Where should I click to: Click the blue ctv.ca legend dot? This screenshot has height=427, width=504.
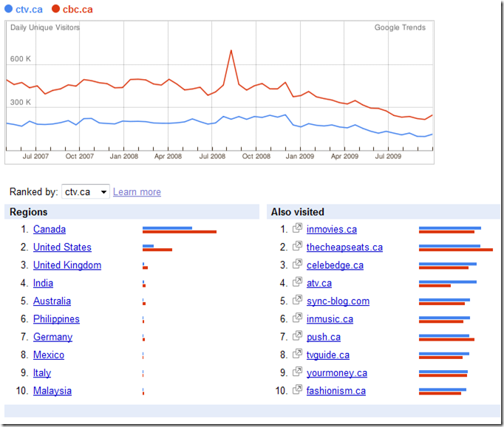8,9
